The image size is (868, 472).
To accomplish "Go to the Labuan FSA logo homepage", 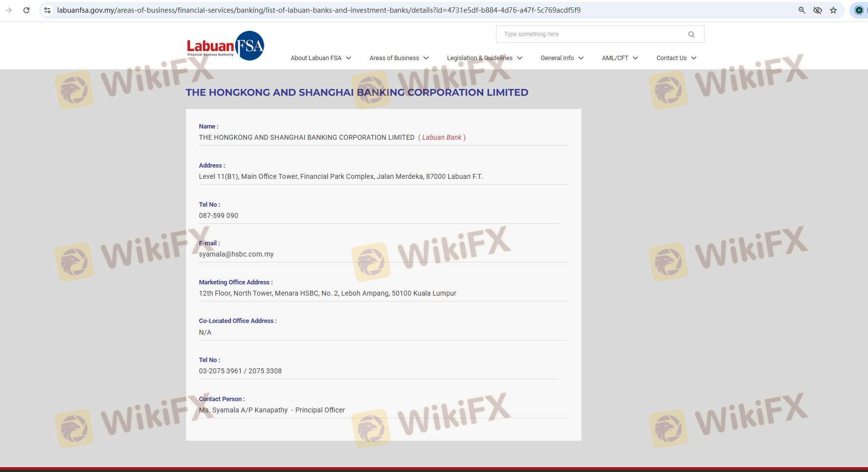I will 226,46.
